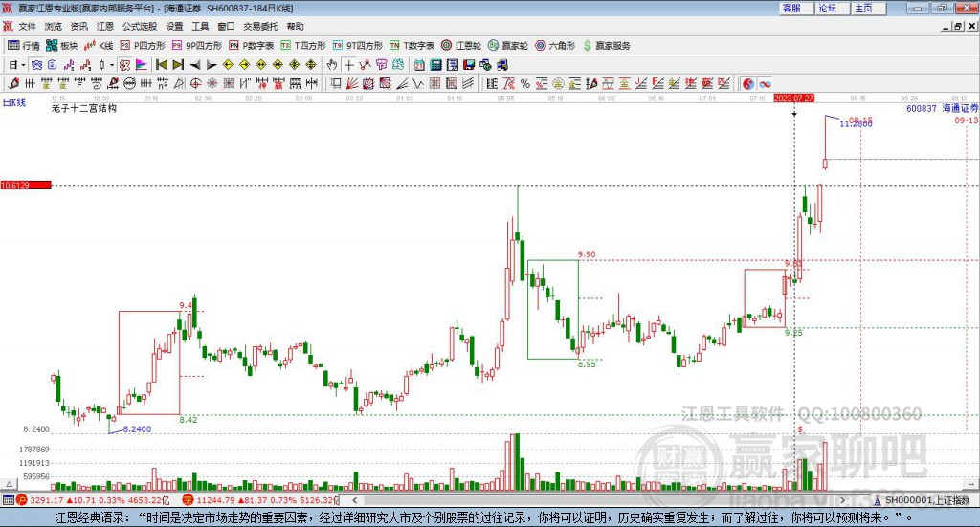This screenshot has height=527, width=980.
Task: Jump to last bar with green end arrow
Action: pyautogui.click(x=178, y=65)
